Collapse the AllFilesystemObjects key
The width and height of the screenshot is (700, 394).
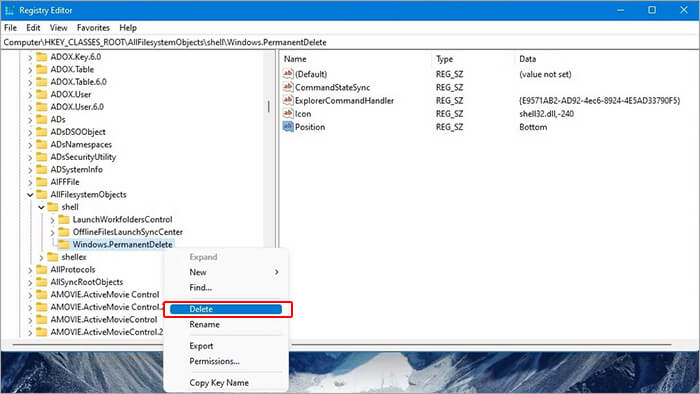click(x=30, y=195)
